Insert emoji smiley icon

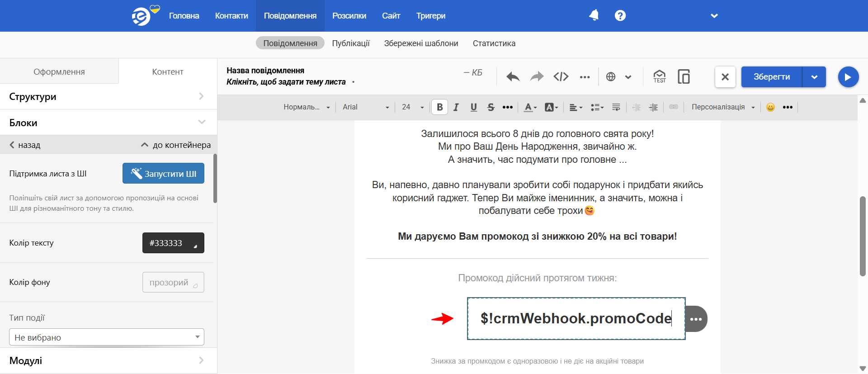[x=770, y=107]
